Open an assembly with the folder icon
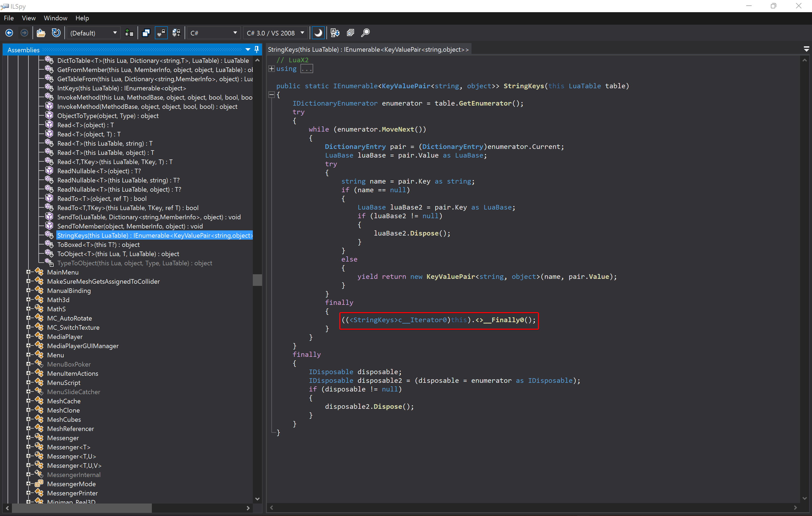The height and width of the screenshot is (516, 812). [41, 33]
